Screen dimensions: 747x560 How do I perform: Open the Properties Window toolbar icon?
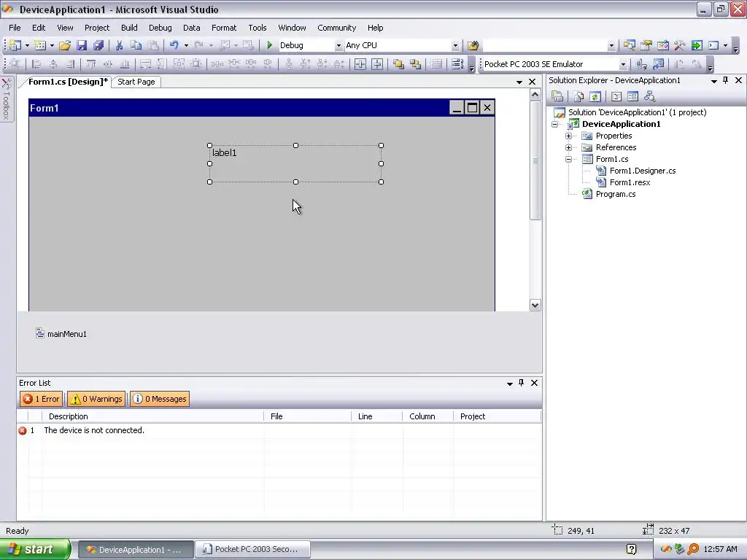[x=646, y=45]
